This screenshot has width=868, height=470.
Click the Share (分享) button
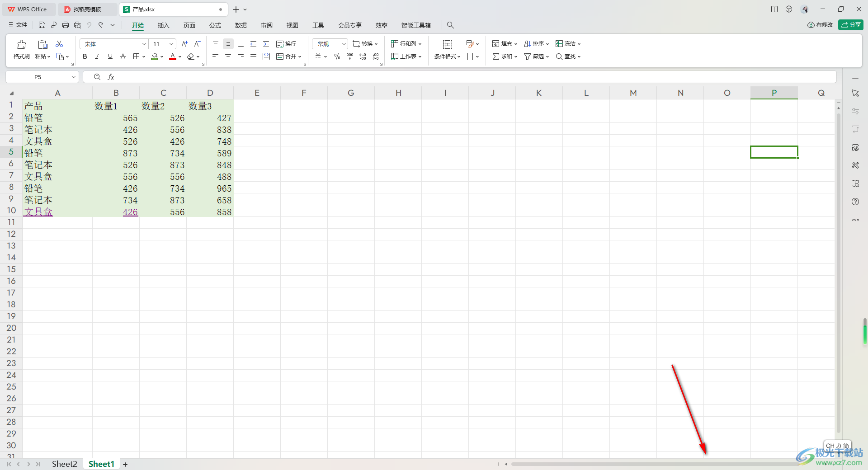(x=851, y=25)
